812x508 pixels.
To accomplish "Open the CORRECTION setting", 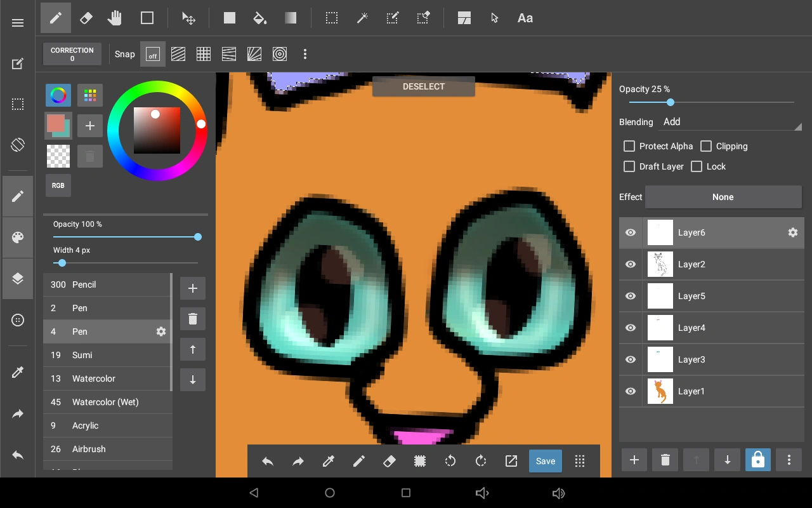I will point(72,54).
